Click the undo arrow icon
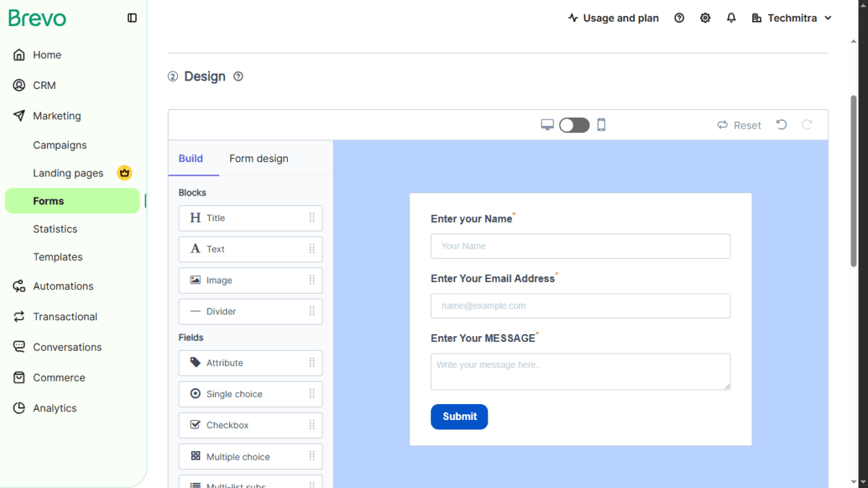This screenshot has height=488, width=868. [781, 125]
